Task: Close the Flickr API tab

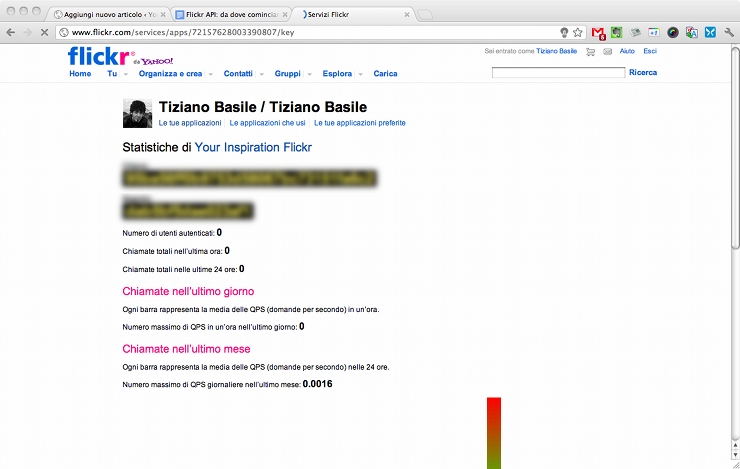Action: point(285,15)
